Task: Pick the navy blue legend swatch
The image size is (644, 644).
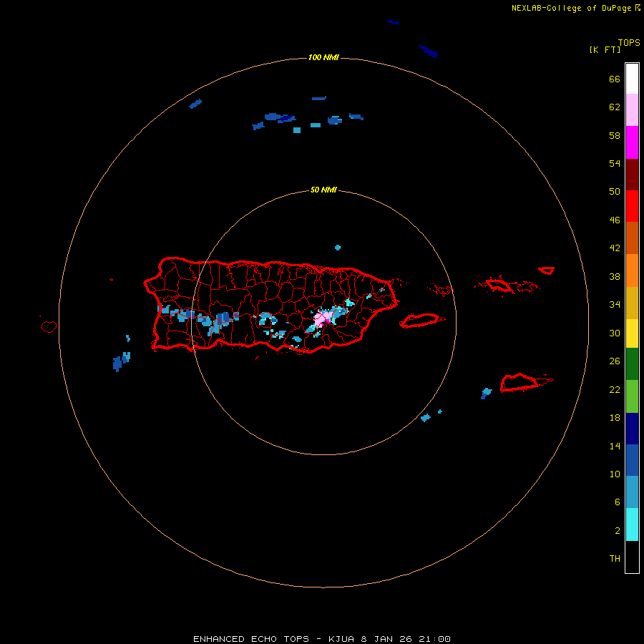Action: click(632, 429)
